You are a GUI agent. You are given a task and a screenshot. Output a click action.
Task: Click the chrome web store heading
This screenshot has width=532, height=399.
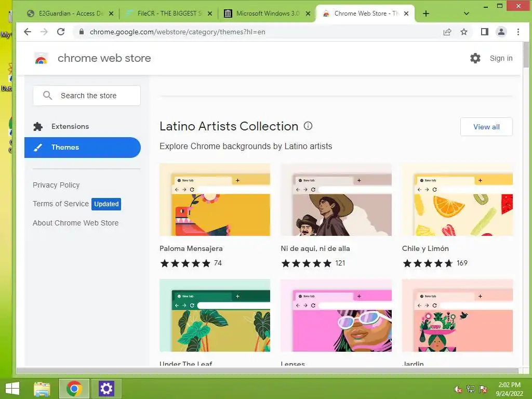coord(104,58)
